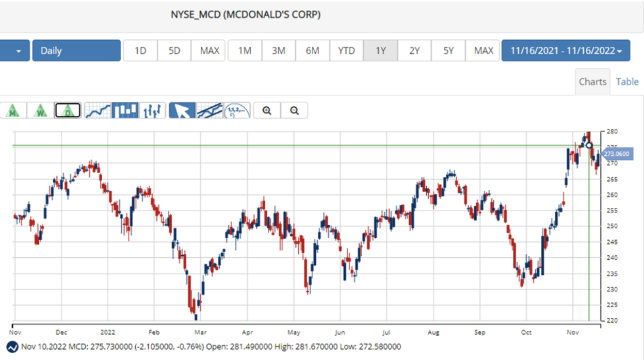The width and height of the screenshot is (644, 363).
Task: Click the Mar label on the time axis
Action: click(x=201, y=333)
